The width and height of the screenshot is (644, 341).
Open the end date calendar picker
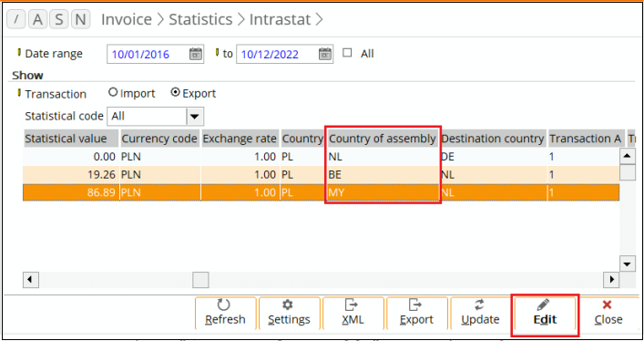pyautogui.click(x=325, y=54)
